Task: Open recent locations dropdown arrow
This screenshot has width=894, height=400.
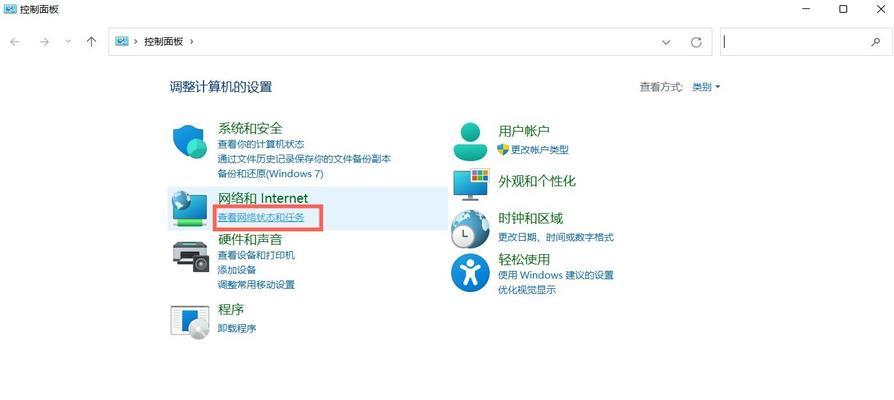Action: pyautogui.click(x=68, y=42)
